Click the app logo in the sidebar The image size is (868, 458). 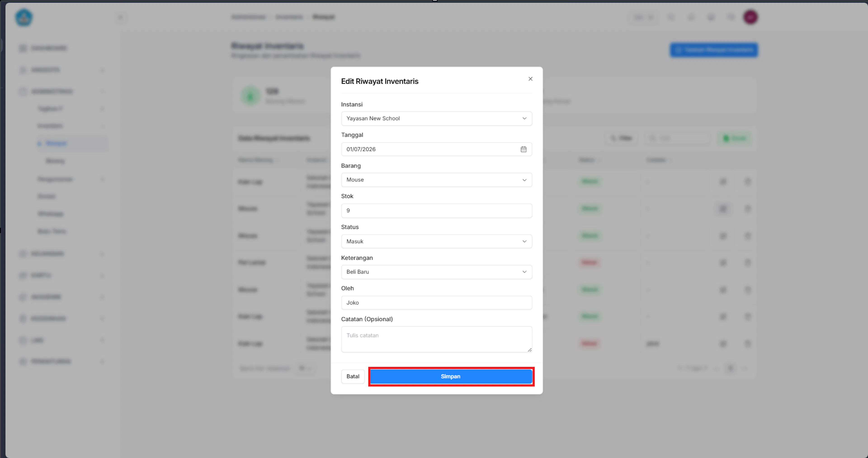point(24,18)
